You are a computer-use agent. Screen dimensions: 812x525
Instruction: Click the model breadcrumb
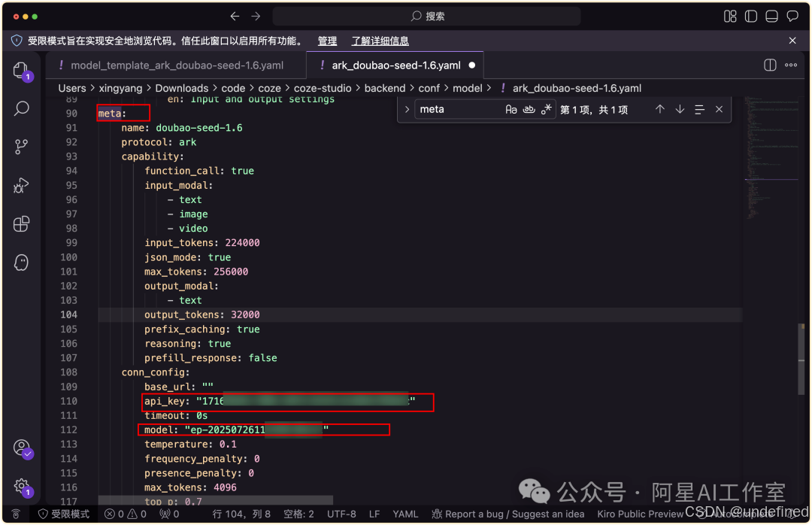(467, 88)
